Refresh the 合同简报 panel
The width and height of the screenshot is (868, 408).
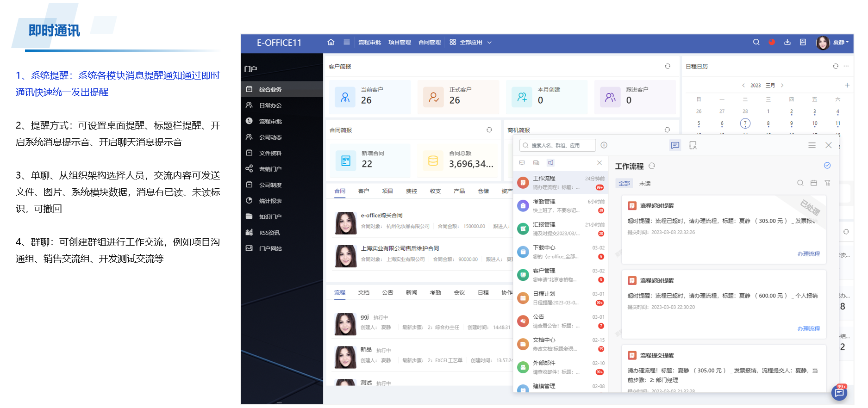coord(489,130)
